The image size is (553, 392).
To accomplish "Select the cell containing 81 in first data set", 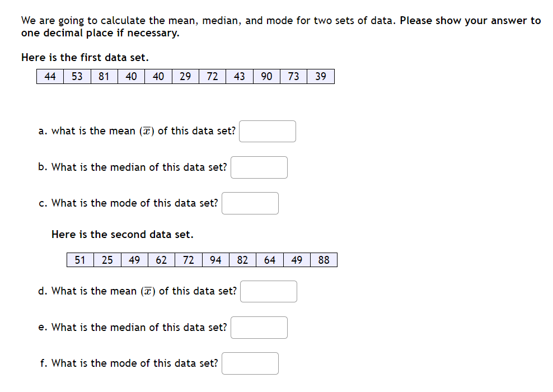I will pyautogui.click(x=104, y=76).
